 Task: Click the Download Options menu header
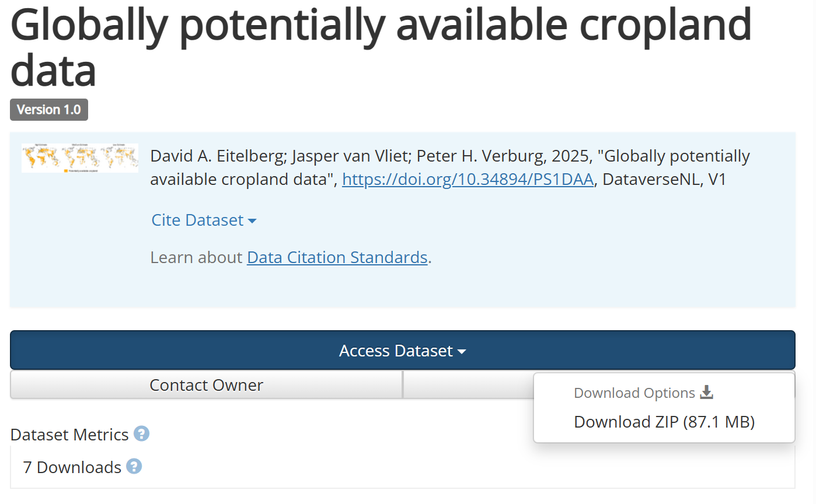point(634,393)
